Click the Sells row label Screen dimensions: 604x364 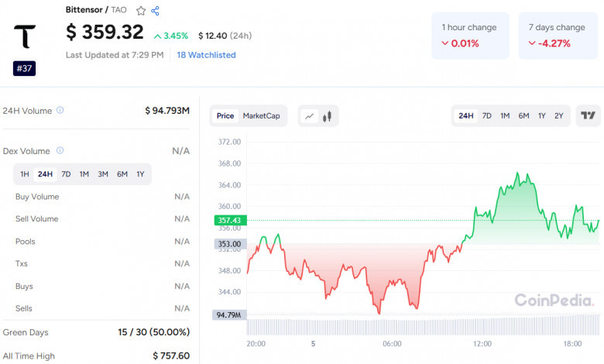[23, 308]
